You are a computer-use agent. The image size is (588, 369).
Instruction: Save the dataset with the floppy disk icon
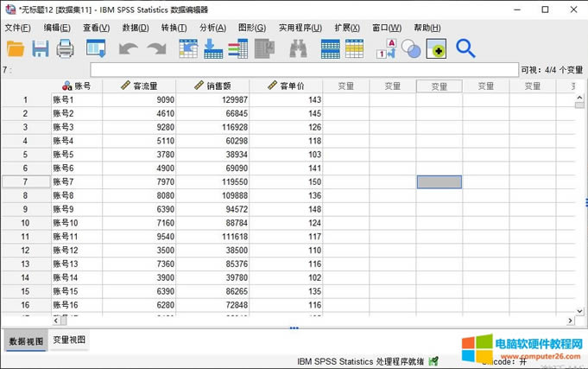pos(41,49)
